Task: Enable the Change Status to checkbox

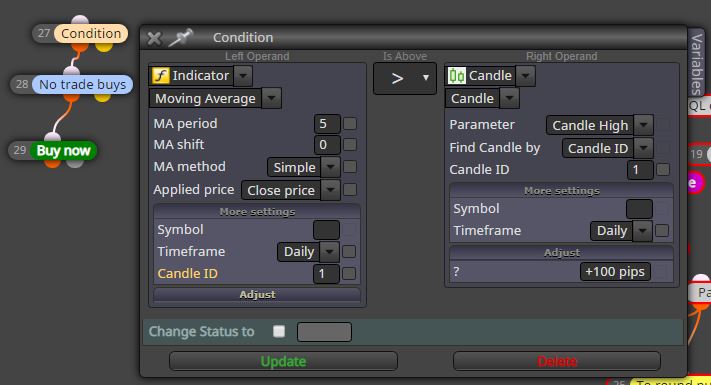Action: coord(279,331)
